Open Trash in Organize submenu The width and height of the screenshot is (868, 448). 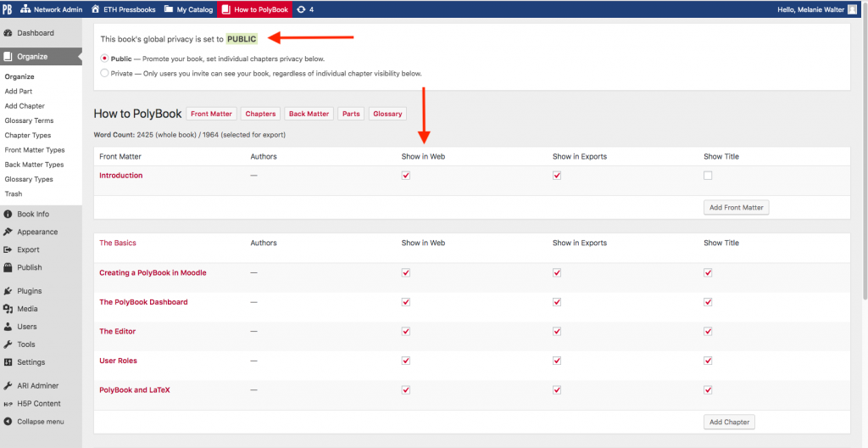tap(14, 194)
